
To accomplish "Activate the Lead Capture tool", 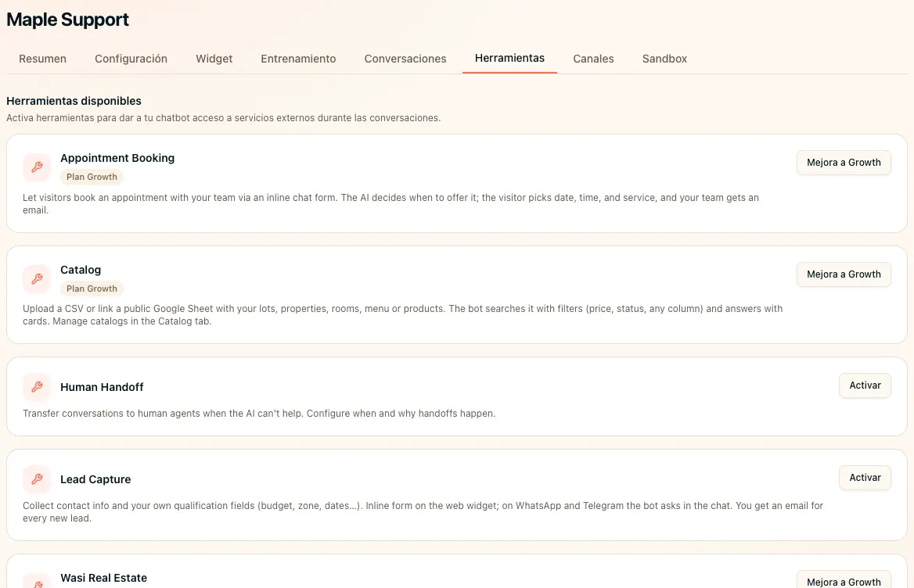I will (865, 478).
